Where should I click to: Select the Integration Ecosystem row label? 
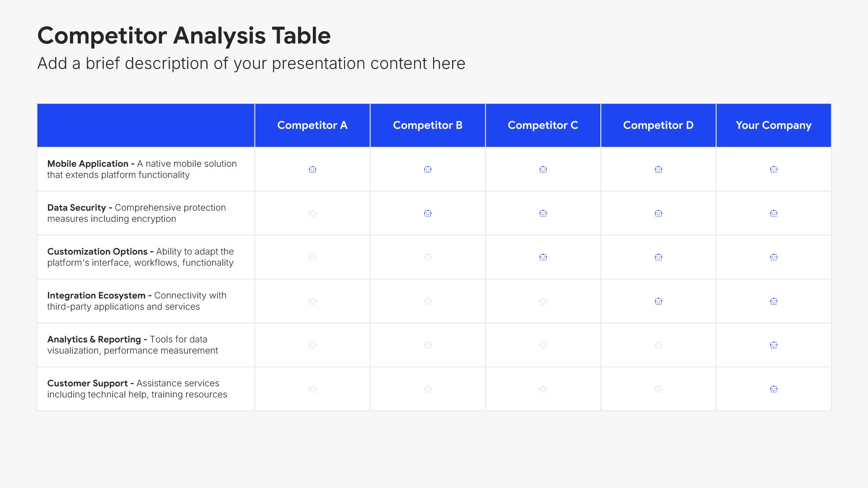point(137,301)
